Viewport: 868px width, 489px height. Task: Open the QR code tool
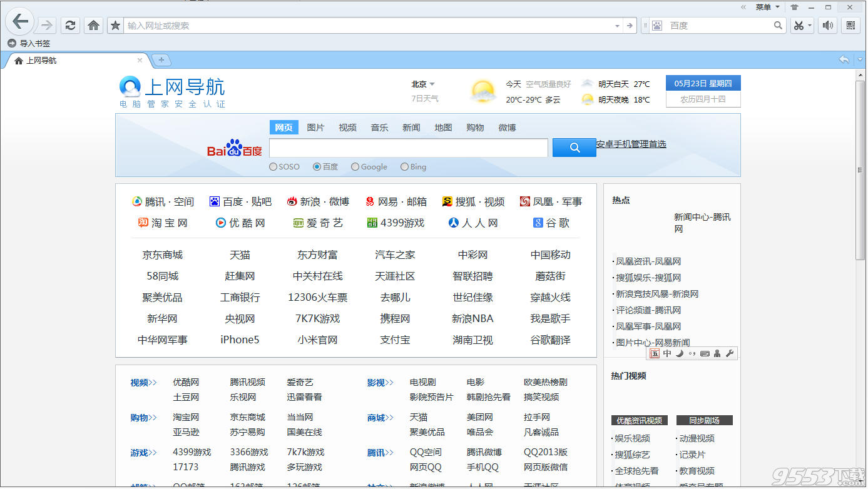[850, 25]
